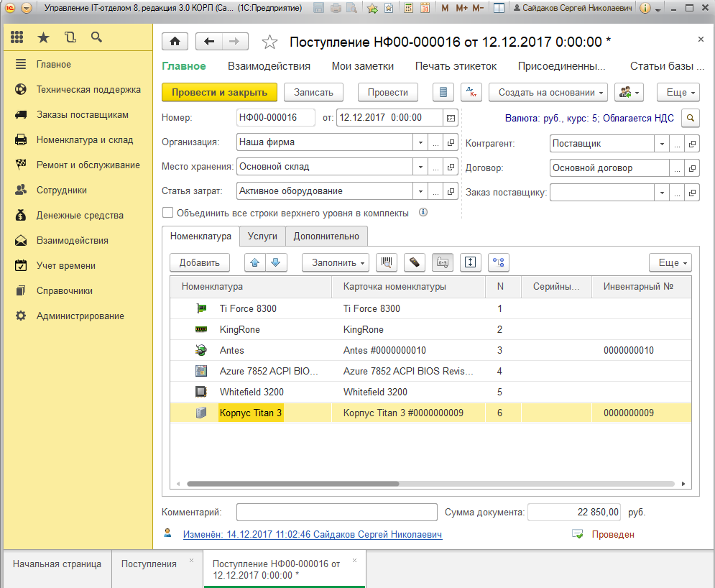The width and height of the screenshot is (715, 588).
Task: Open Favorites star in the sidebar panel
Action: 43,37
